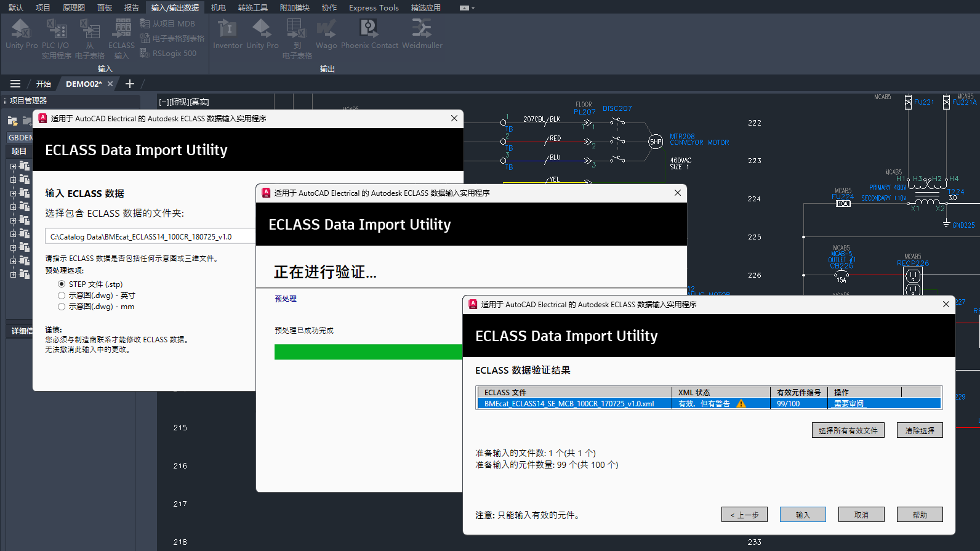Close the 正在进行验证 progress dialog
980x551 pixels.
[678, 193]
